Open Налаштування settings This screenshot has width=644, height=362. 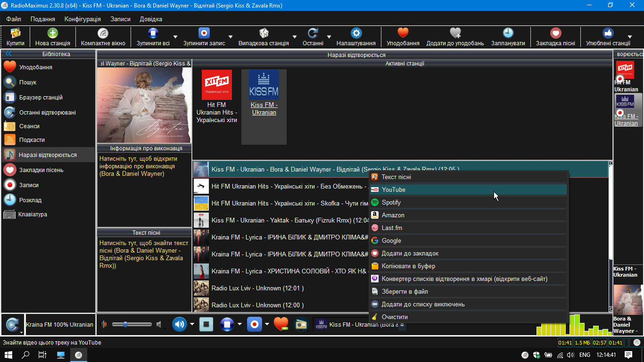tap(356, 37)
